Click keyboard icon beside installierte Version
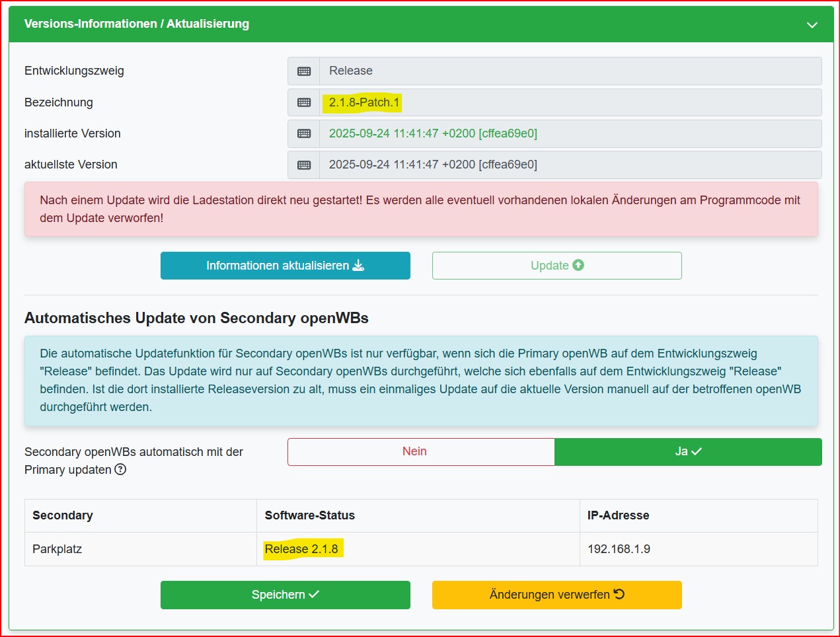The height and width of the screenshot is (637, 840). (304, 133)
